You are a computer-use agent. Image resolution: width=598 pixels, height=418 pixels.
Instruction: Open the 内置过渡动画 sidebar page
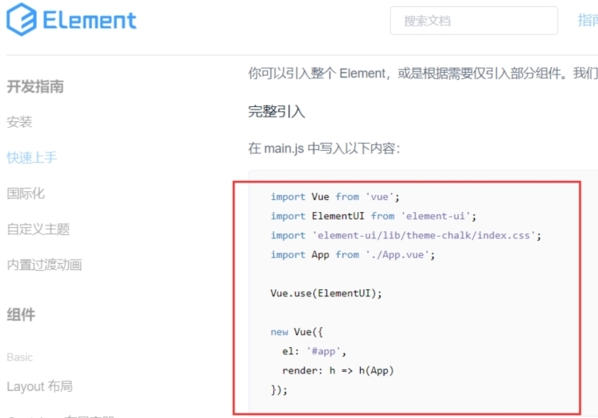44,265
